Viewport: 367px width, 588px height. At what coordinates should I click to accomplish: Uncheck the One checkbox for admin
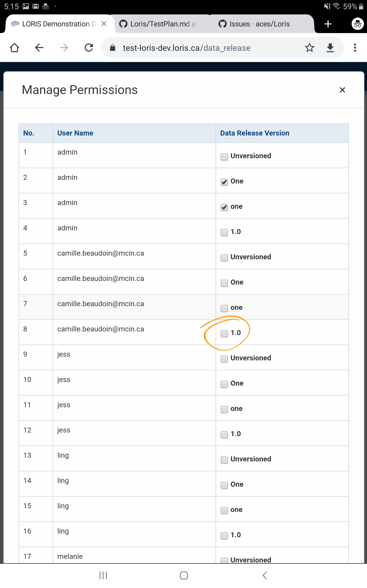[x=224, y=182]
